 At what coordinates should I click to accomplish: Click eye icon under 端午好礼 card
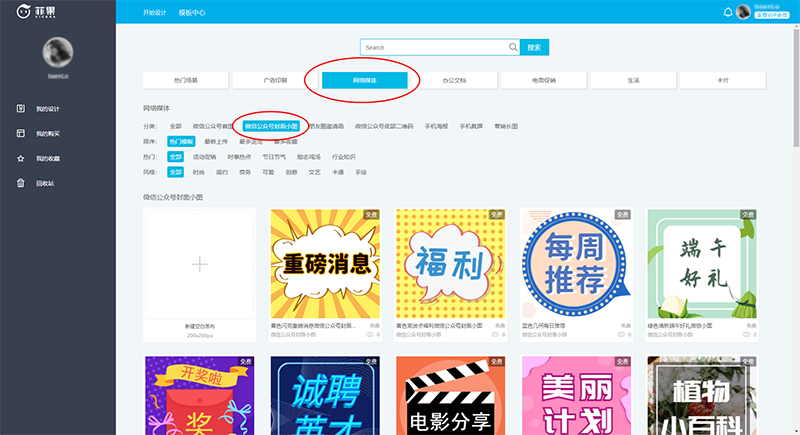(746, 335)
